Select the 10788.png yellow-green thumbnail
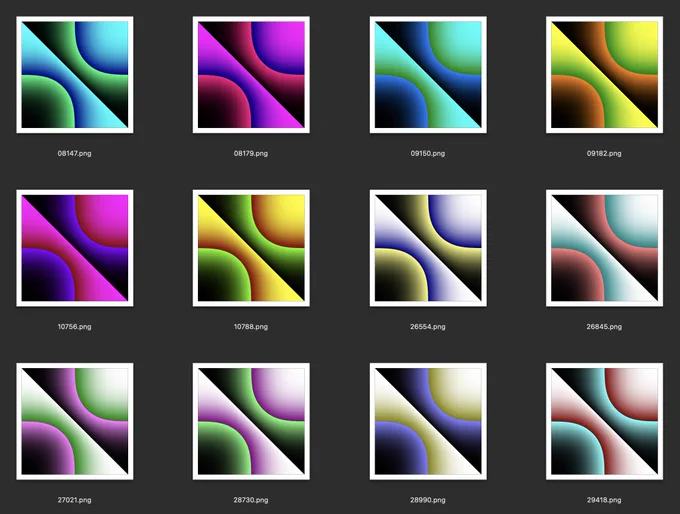 point(251,248)
